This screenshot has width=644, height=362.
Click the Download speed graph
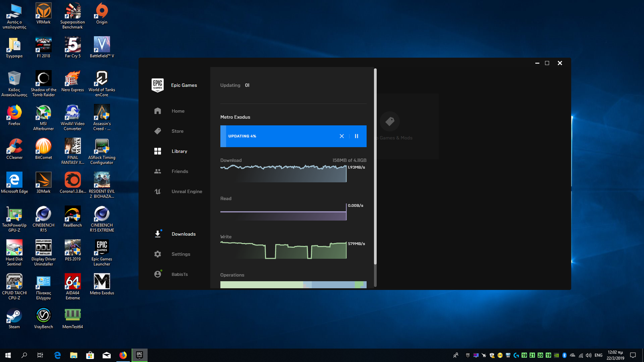[x=283, y=173]
